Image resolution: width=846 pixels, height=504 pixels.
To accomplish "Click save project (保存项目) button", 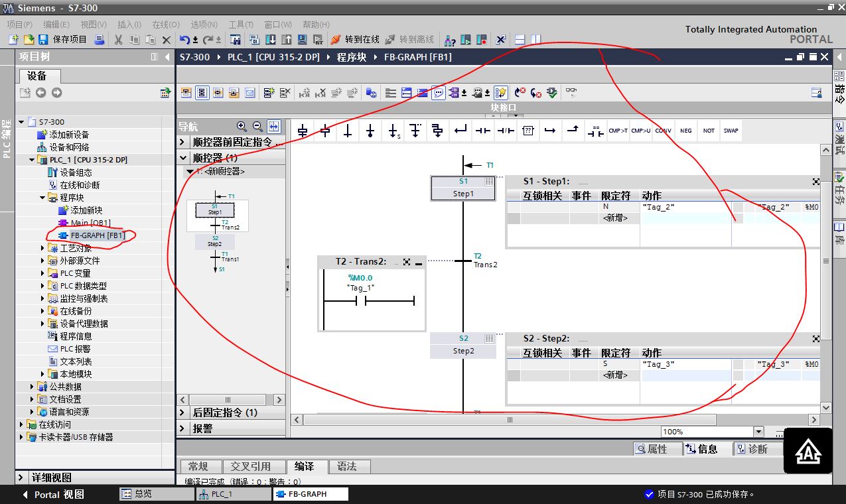I will 63,40.
